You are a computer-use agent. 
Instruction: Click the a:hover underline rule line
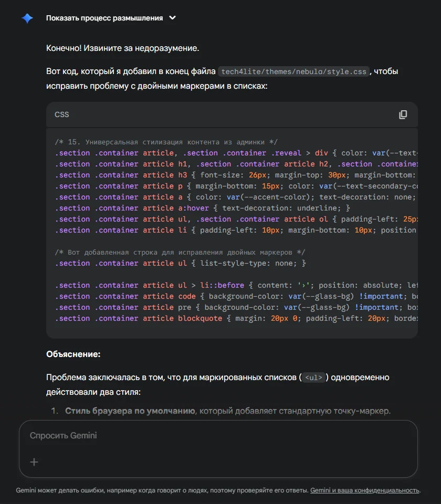click(202, 208)
